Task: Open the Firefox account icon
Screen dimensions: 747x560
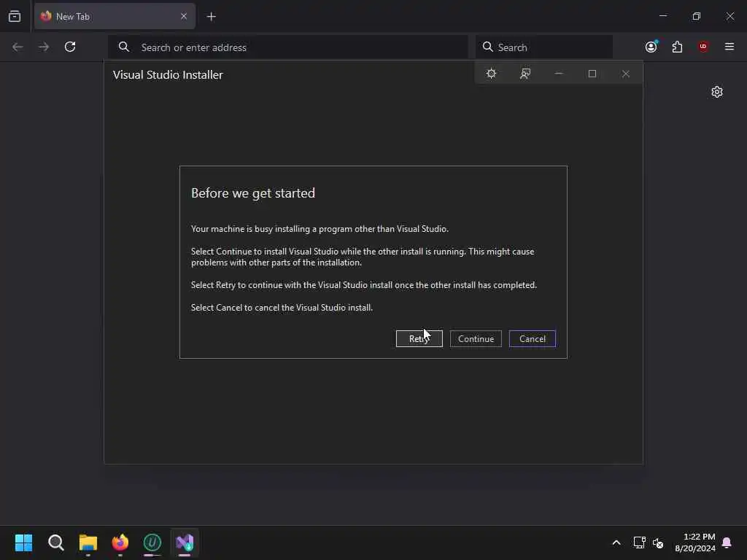Action: pyautogui.click(x=651, y=47)
